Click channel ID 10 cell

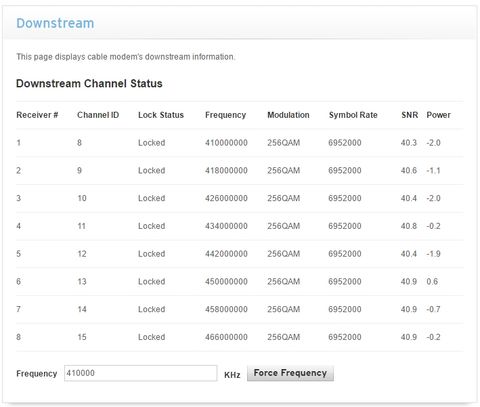pyautogui.click(x=82, y=198)
